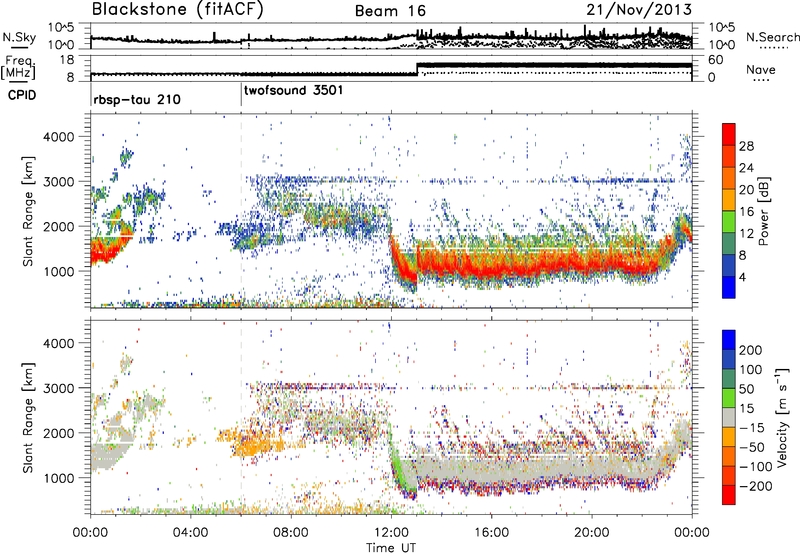
Task: Click the "2000" tick of the Velocity panel
Action: pos(58,433)
